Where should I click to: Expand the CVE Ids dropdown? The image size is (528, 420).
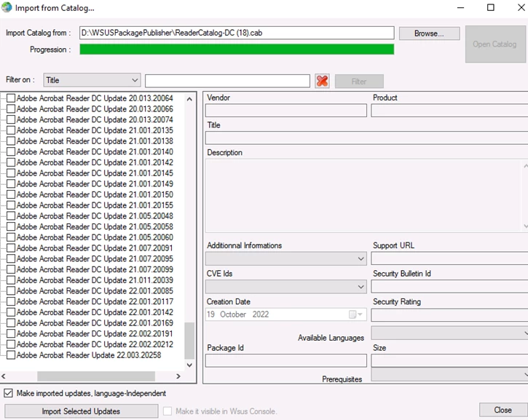point(286,287)
